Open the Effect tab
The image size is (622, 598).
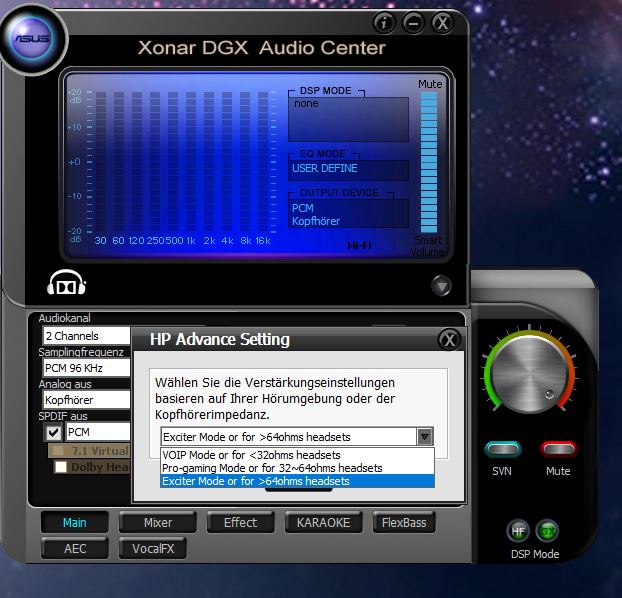[240, 523]
